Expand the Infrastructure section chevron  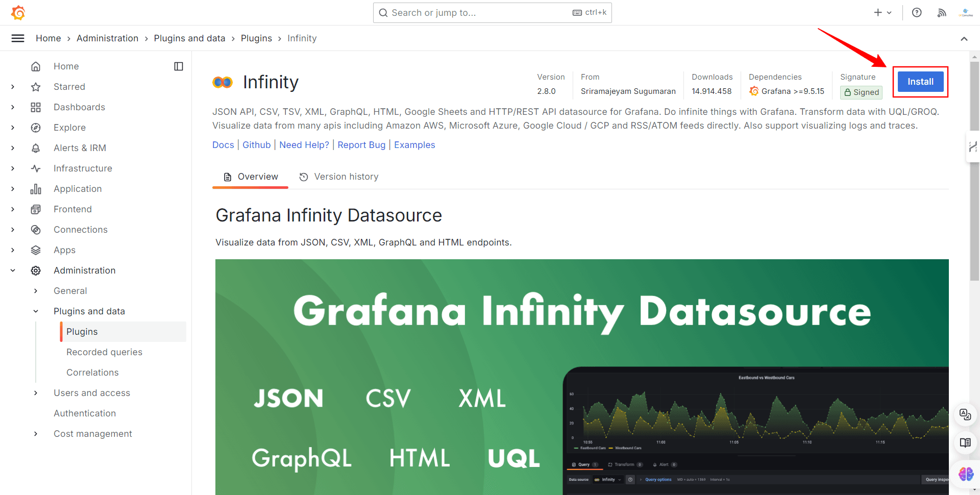[x=13, y=168]
